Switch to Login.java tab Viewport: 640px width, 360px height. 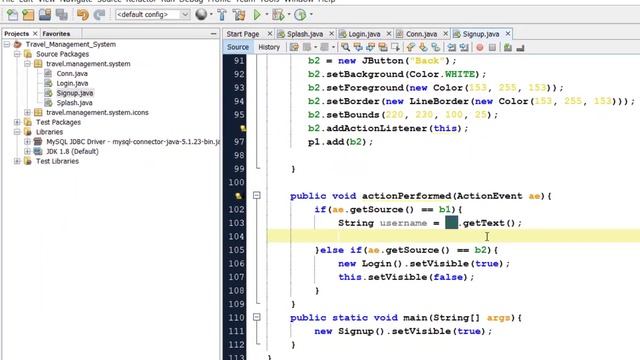click(x=364, y=34)
